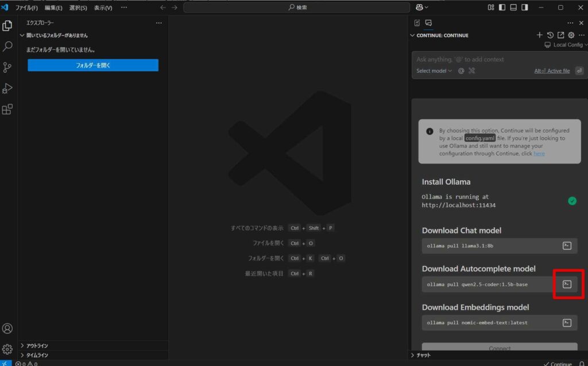Start a new Continue session
This screenshot has width=588, height=366.
pos(540,34)
